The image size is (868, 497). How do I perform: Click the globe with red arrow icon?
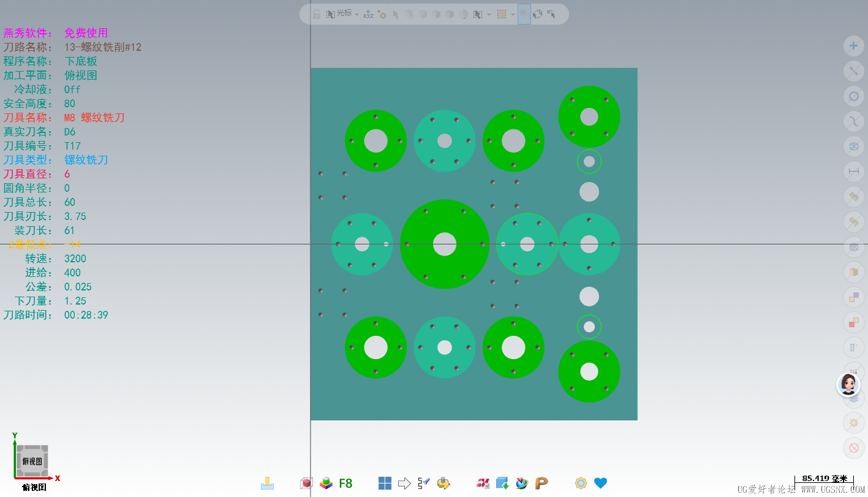[x=522, y=484]
